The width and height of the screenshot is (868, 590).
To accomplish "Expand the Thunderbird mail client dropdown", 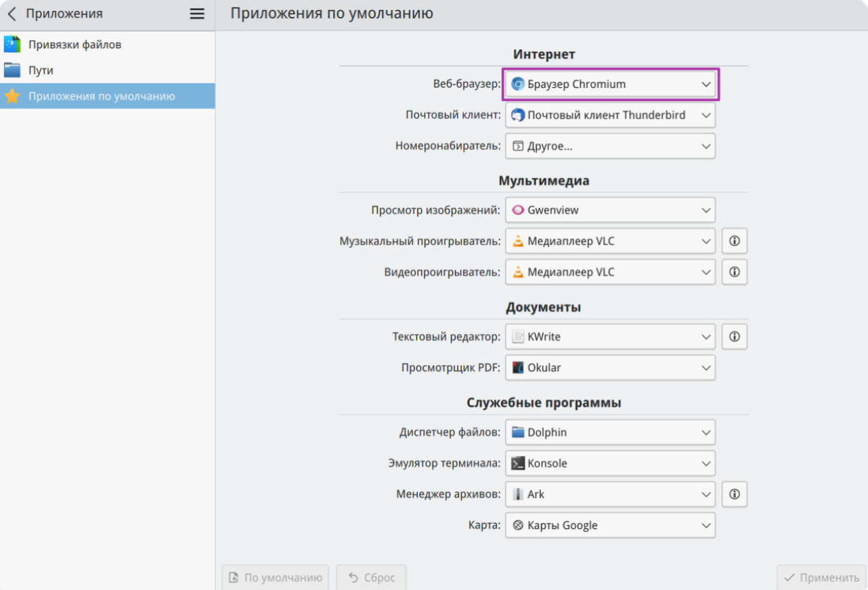I will click(610, 115).
